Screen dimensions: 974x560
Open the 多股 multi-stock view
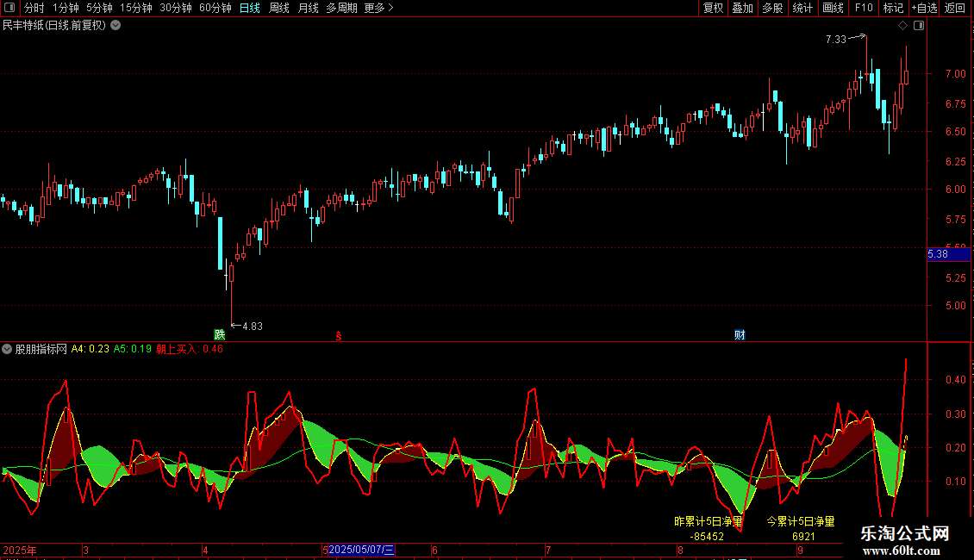773,8
